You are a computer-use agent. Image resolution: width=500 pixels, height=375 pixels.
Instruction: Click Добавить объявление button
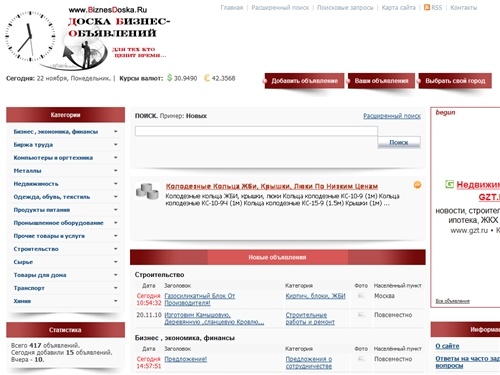pyautogui.click(x=304, y=81)
